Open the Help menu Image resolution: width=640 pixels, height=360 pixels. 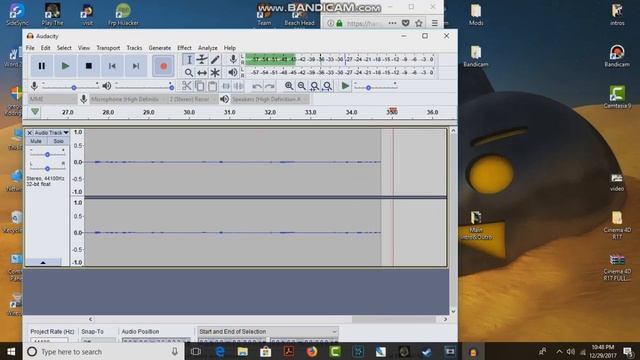(230, 48)
